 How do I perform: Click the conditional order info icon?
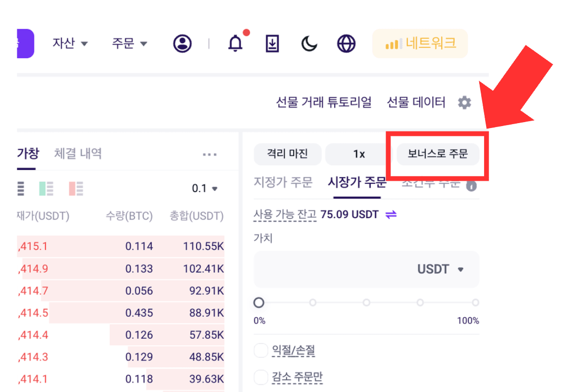pos(471,186)
